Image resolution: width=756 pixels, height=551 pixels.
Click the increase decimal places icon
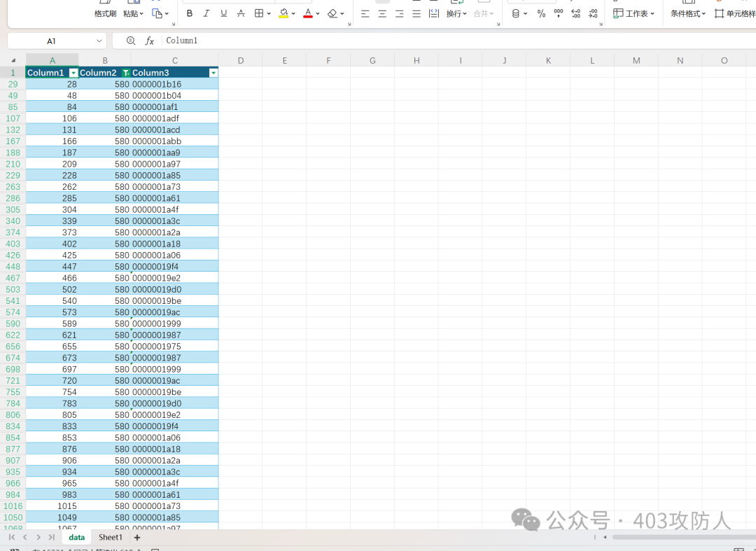575,13
